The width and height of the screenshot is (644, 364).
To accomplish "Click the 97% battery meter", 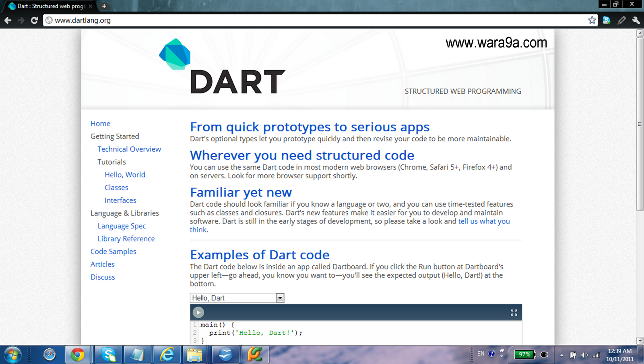I will click(x=524, y=354).
